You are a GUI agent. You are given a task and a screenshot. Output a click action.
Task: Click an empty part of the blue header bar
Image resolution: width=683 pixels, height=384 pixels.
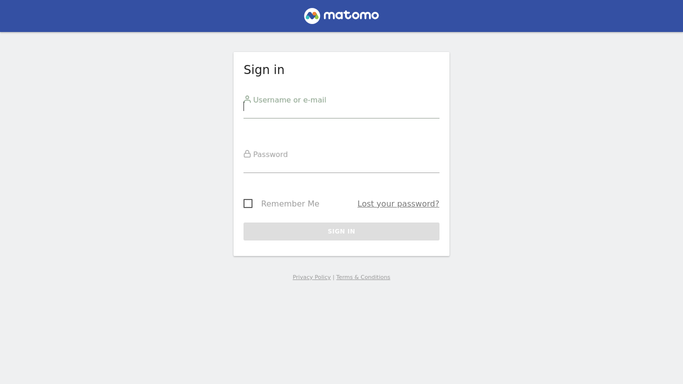click(x=131, y=16)
